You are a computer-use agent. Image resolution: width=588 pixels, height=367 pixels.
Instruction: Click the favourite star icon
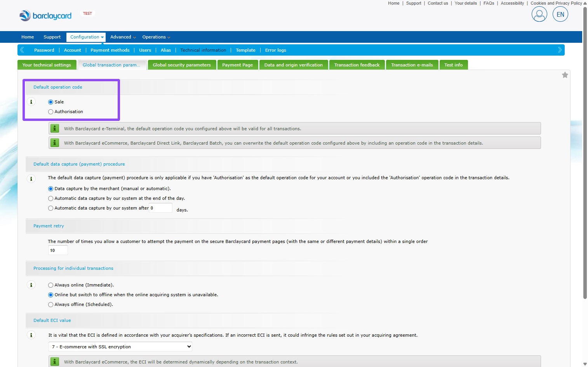click(x=565, y=75)
